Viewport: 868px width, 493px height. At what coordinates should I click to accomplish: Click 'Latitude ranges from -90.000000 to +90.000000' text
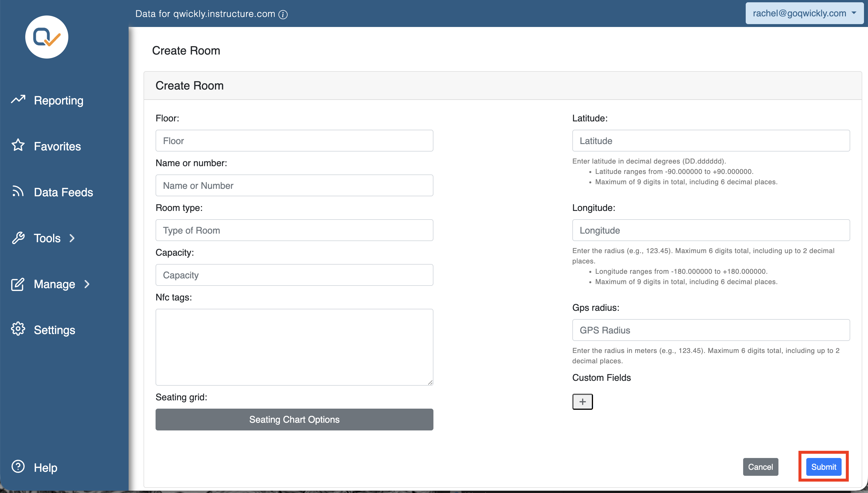[674, 171]
